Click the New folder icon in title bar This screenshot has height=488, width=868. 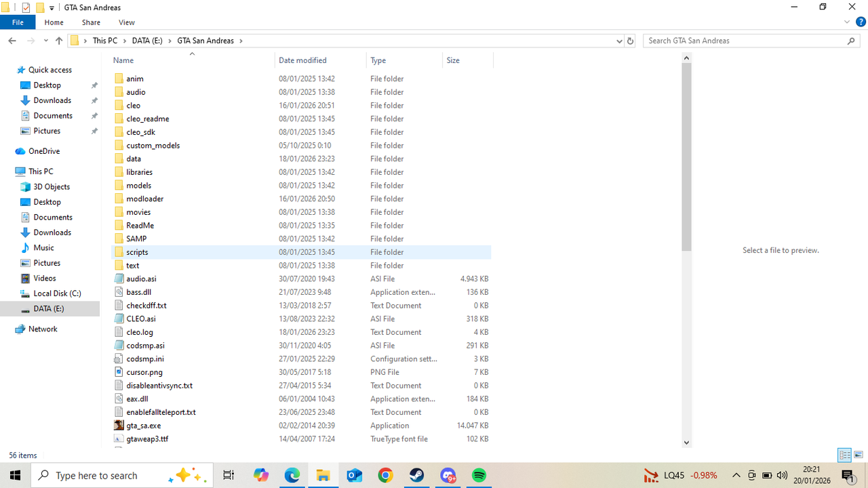click(40, 7)
